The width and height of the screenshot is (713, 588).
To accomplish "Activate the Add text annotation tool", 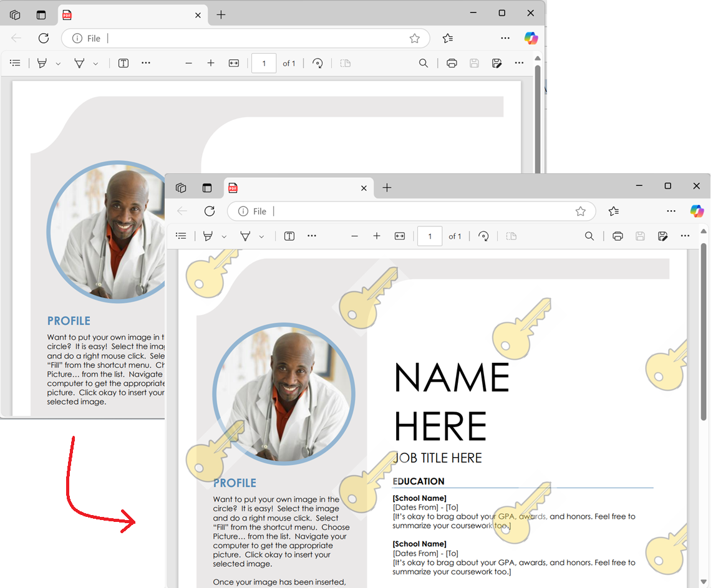I will point(289,236).
